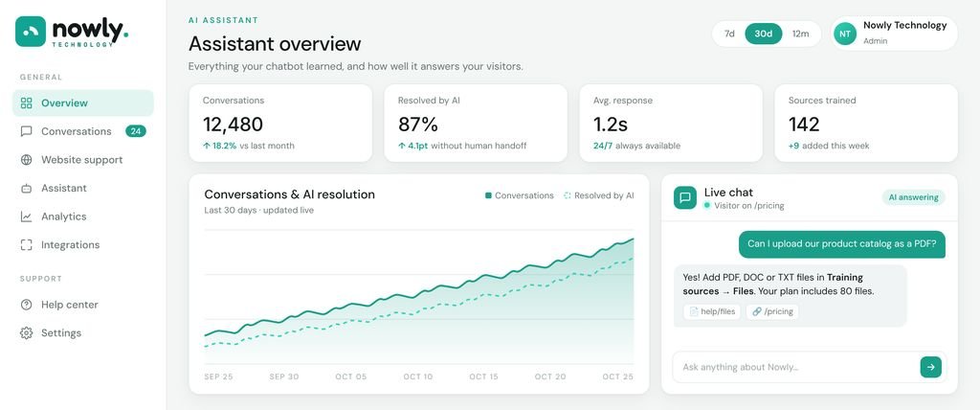Image resolution: width=980 pixels, height=410 pixels.
Task: Click the 87% resolved value
Action: [418, 124]
